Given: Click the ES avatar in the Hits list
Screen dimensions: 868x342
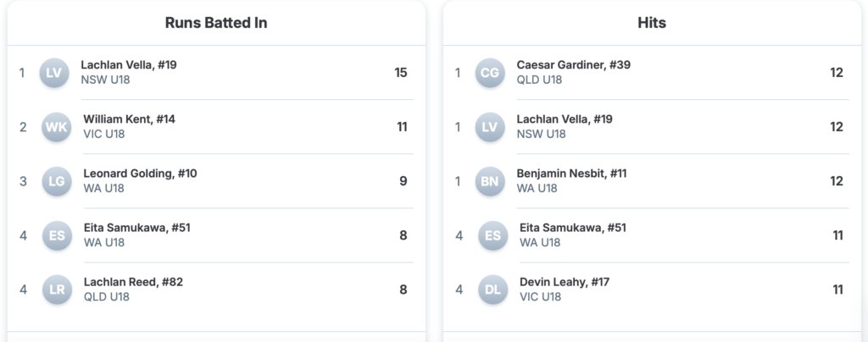Looking at the screenshot, I should click(x=492, y=235).
